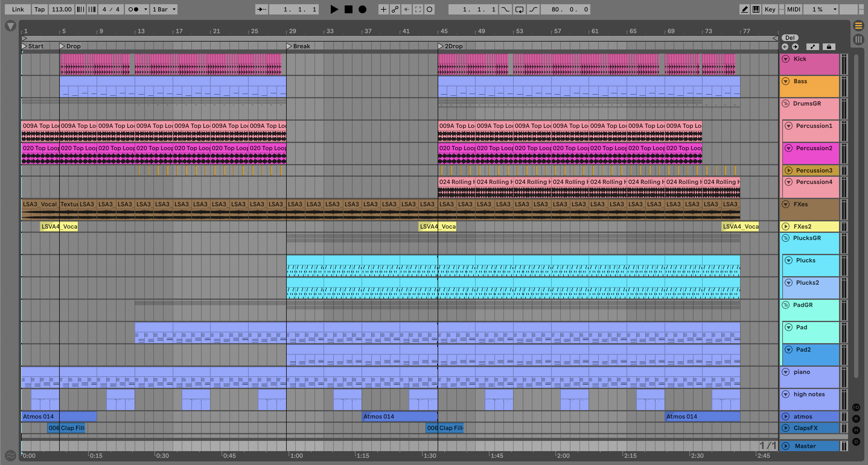Click the Key map mode button
The image size is (868, 465).
click(770, 9)
